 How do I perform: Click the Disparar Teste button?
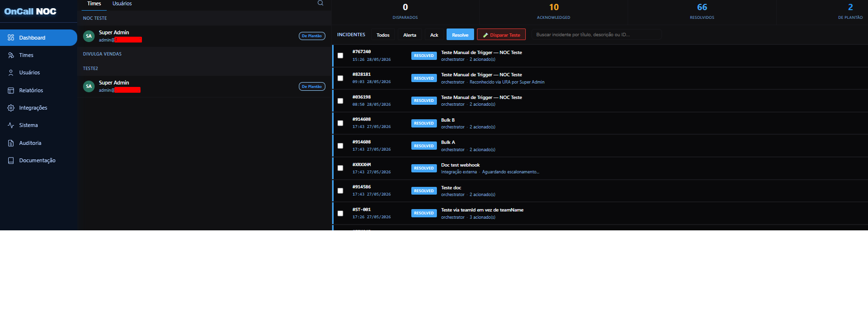coord(501,35)
